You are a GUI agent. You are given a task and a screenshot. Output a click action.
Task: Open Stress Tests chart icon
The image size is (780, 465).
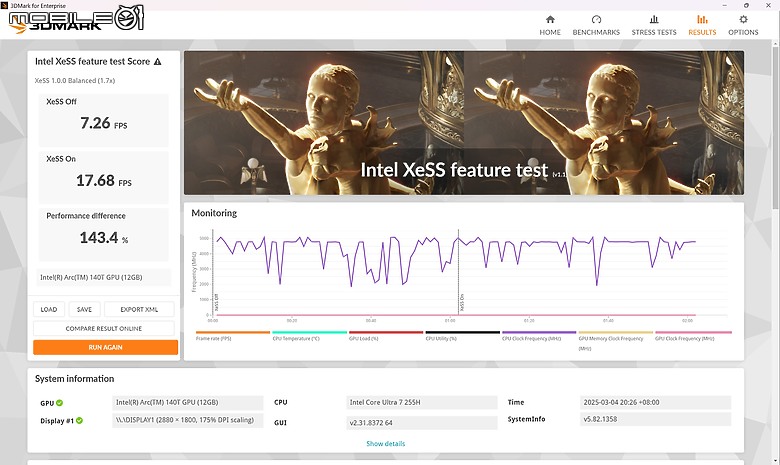pyautogui.click(x=654, y=19)
